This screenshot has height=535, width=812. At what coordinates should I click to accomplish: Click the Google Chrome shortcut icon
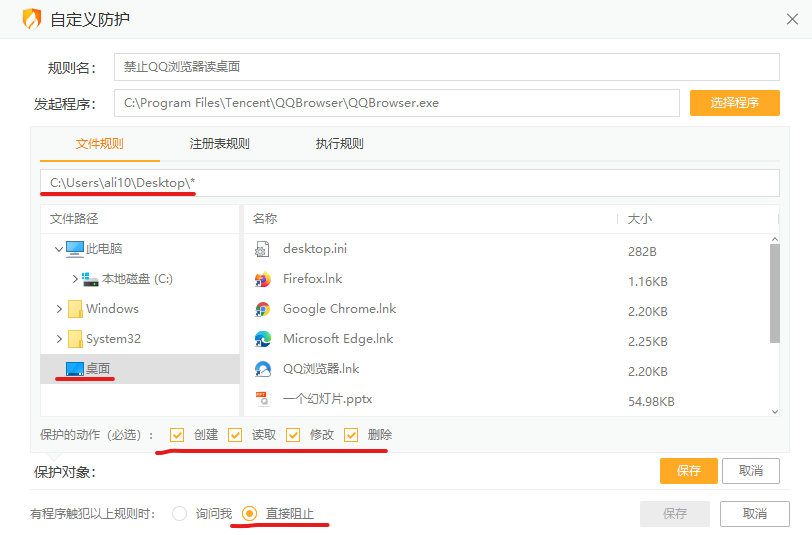[x=263, y=309]
